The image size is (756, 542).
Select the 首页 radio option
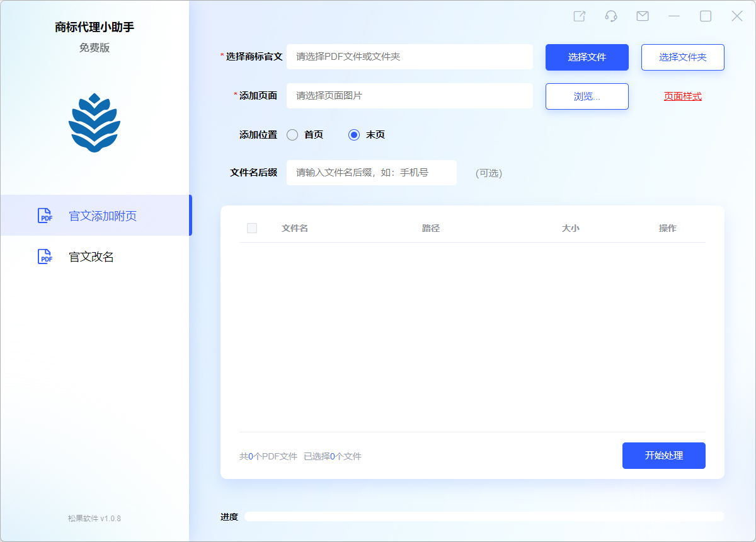point(292,134)
